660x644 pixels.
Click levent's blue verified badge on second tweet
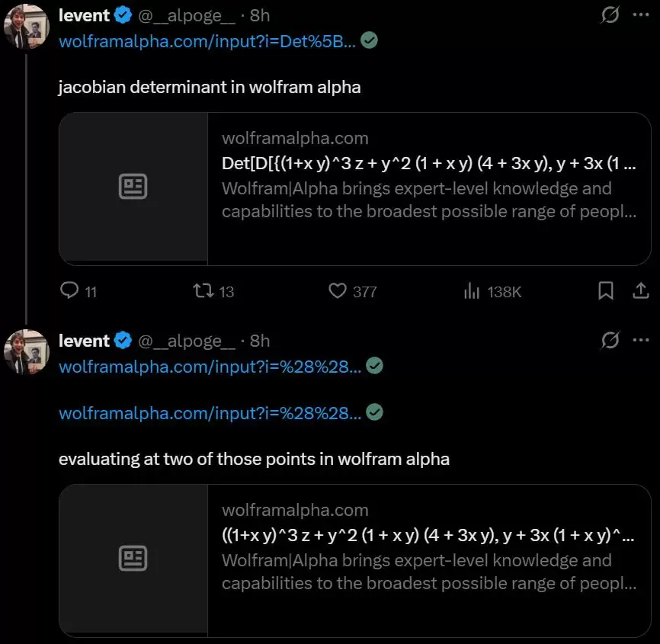click(x=123, y=341)
